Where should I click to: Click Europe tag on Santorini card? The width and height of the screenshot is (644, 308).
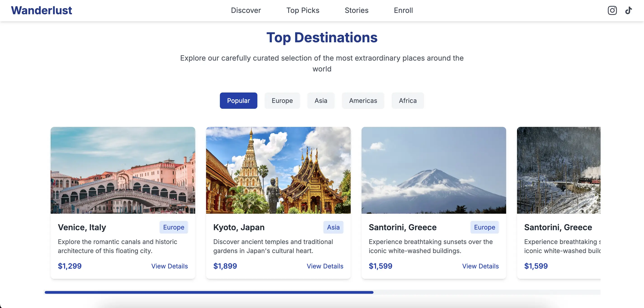(484, 227)
